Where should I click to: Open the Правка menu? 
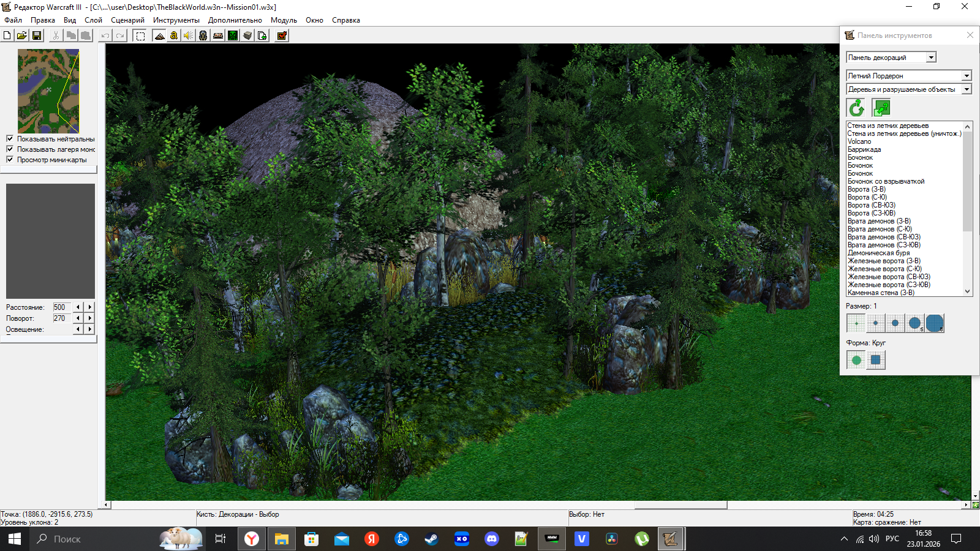(x=43, y=20)
